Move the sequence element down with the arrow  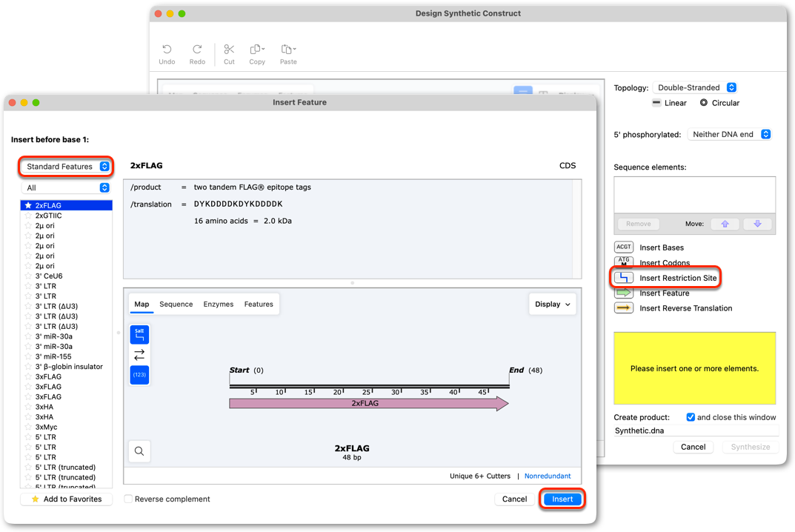(757, 224)
